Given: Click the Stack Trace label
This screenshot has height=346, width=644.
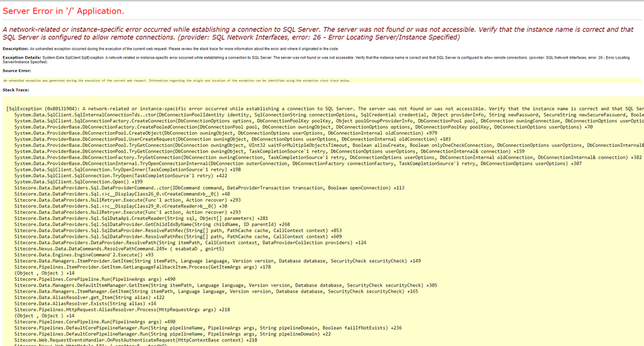Looking at the screenshot, I should (x=15, y=90).
